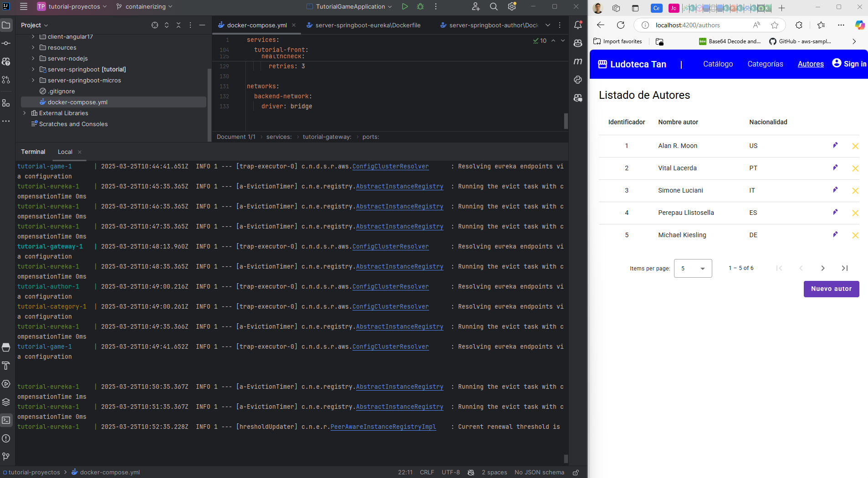Expand the TutorialGameApplication run configuration dropdown
Screen dimensions: 868x478
(x=389, y=6)
